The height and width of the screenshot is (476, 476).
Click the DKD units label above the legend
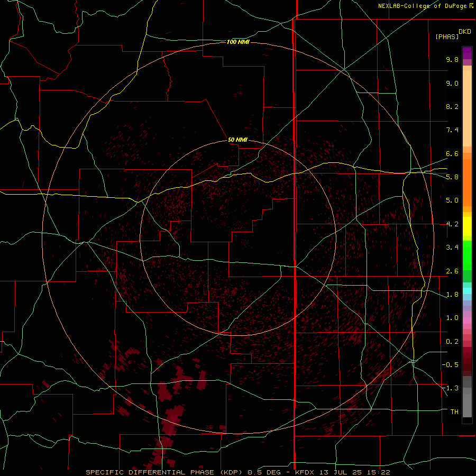pos(465,31)
